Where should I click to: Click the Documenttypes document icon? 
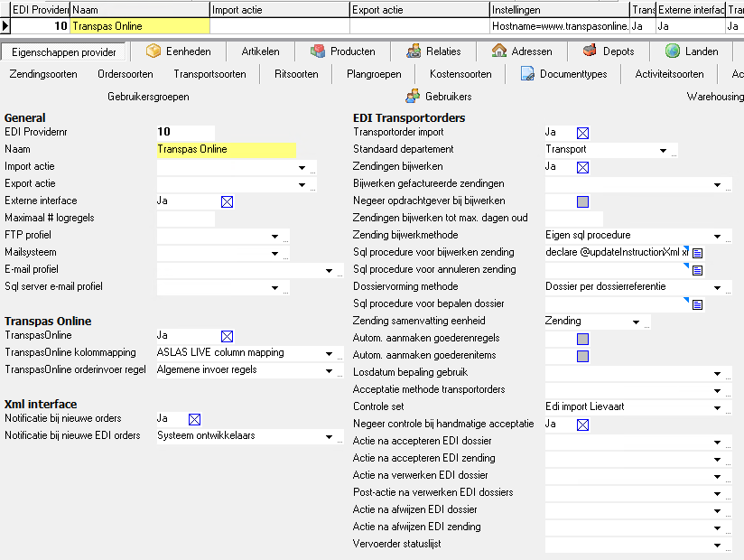(x=528, y=74)
